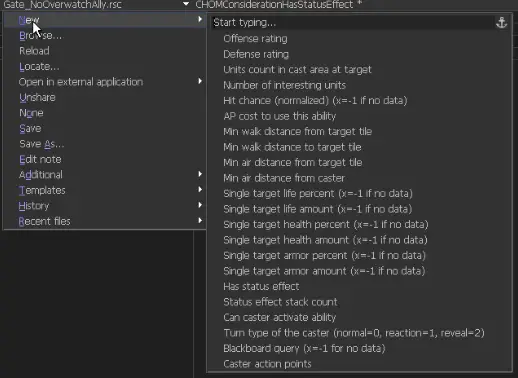
Task: Select Reload in the menu
Action: [105, 51]
